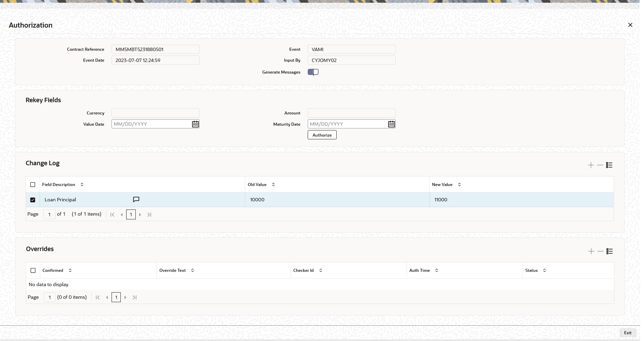This screenshot has width=644, height=341.
Task: Select page 1 button in Overrides pagination
Action: click(x=116, y=297)
